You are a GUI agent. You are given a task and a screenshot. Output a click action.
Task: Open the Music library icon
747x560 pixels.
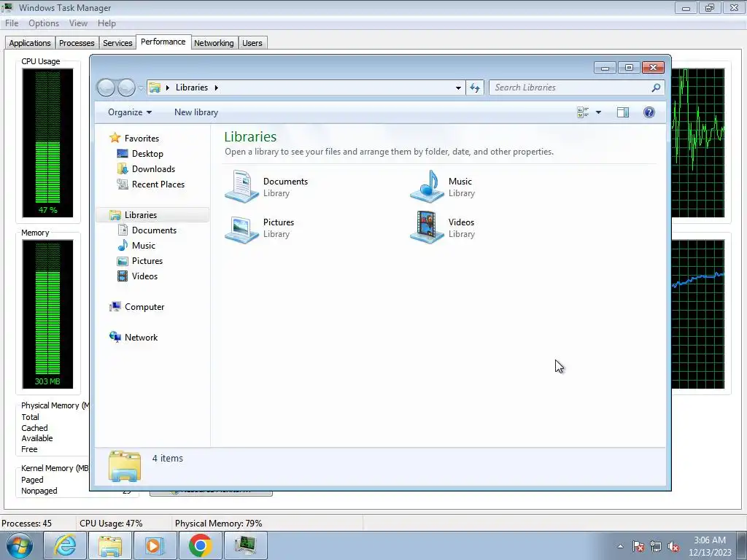(427, 187)
